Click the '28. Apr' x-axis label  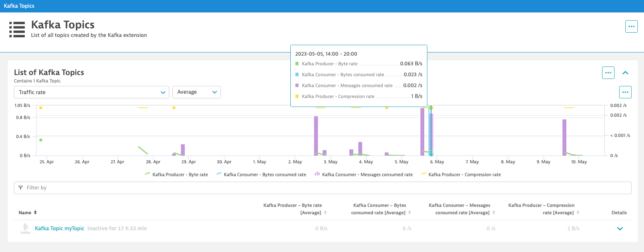pos(153,162)
